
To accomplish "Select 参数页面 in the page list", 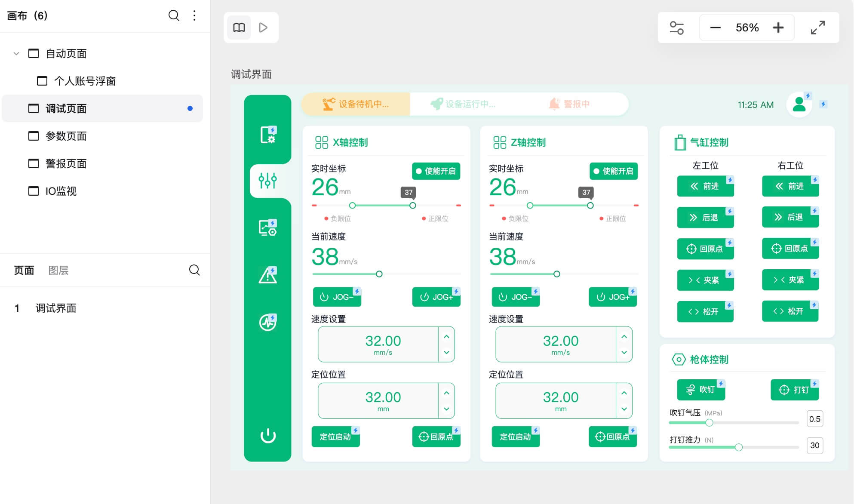I will click(66, 136).
